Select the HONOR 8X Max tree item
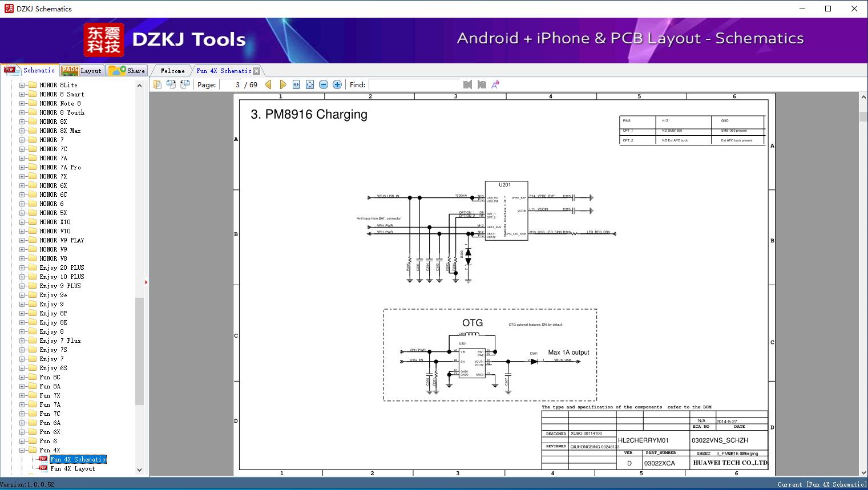The image size is (868, 490). (x=60, y=131)
